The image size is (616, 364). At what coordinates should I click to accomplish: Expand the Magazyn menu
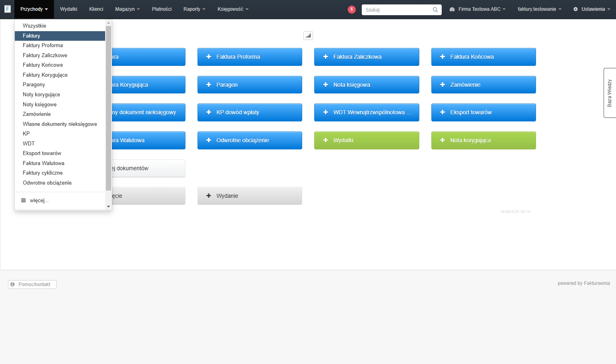[127, 9]
